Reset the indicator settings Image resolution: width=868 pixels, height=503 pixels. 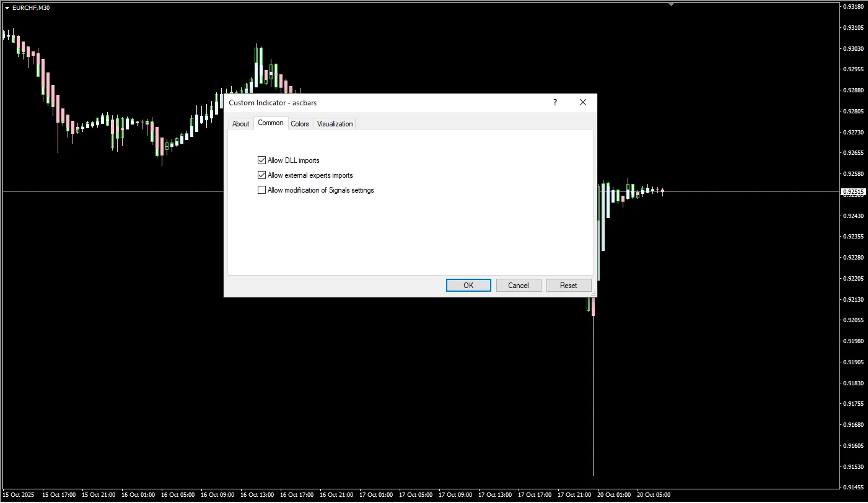[569, 286]
